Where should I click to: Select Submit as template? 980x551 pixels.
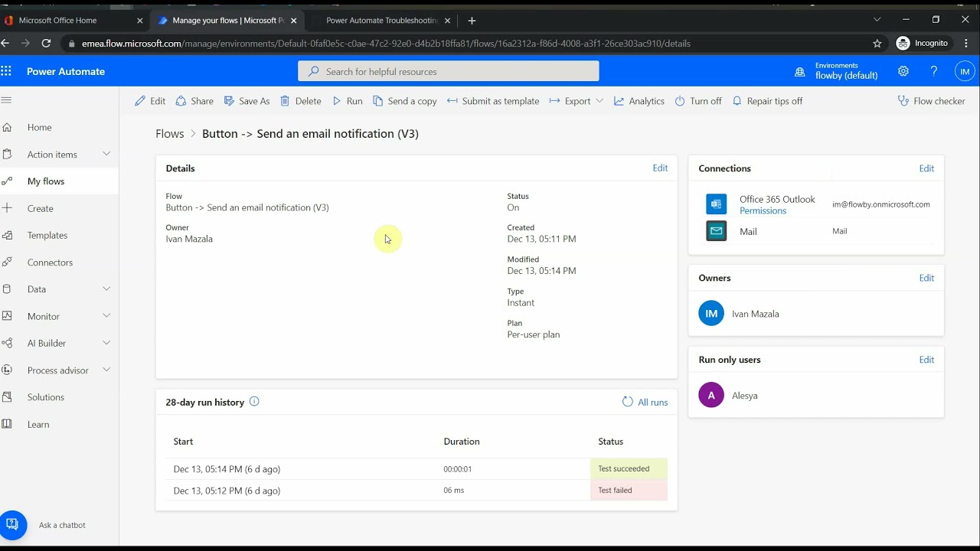tap(493, 101)
